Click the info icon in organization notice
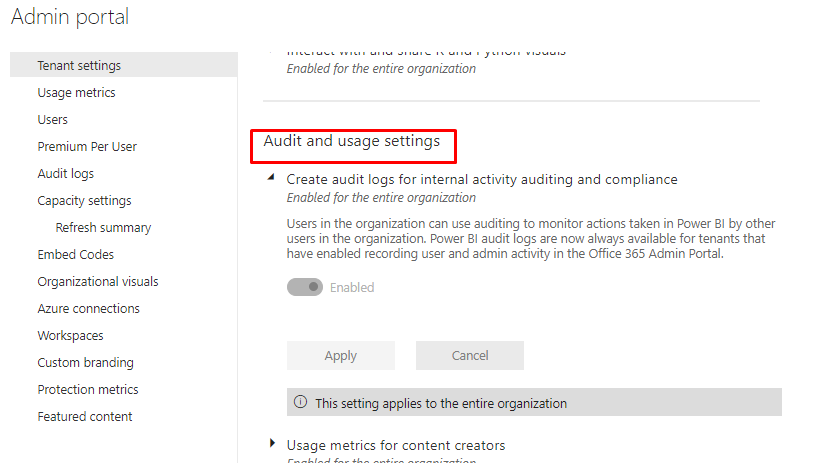 tap(300, 403)
